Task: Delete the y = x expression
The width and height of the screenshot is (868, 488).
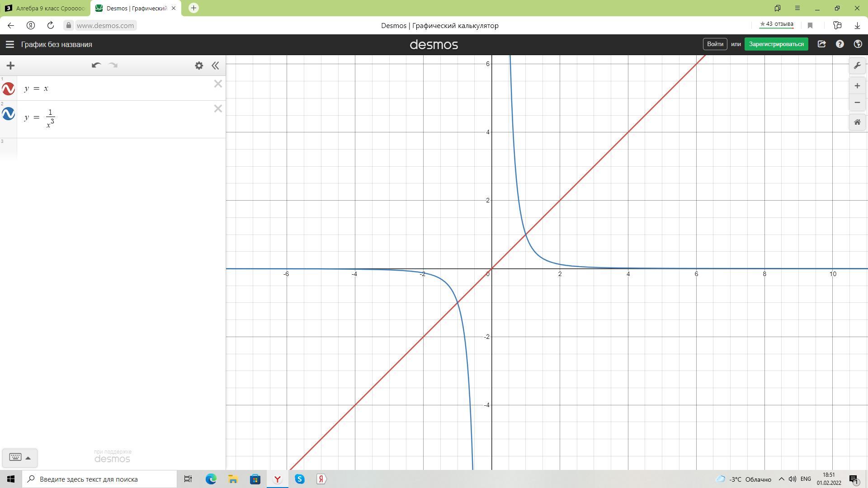Action: point(218,84)
